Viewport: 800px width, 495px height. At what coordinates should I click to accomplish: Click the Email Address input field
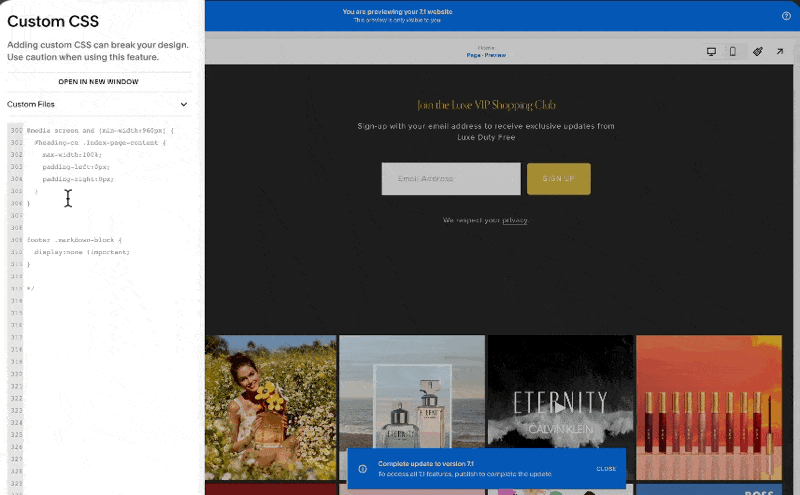[x=451, y=179]
